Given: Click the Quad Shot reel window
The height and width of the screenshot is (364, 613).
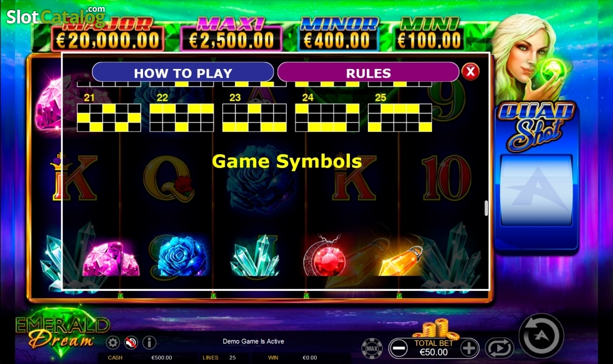Looking at the screenshot, I should 536,190.
